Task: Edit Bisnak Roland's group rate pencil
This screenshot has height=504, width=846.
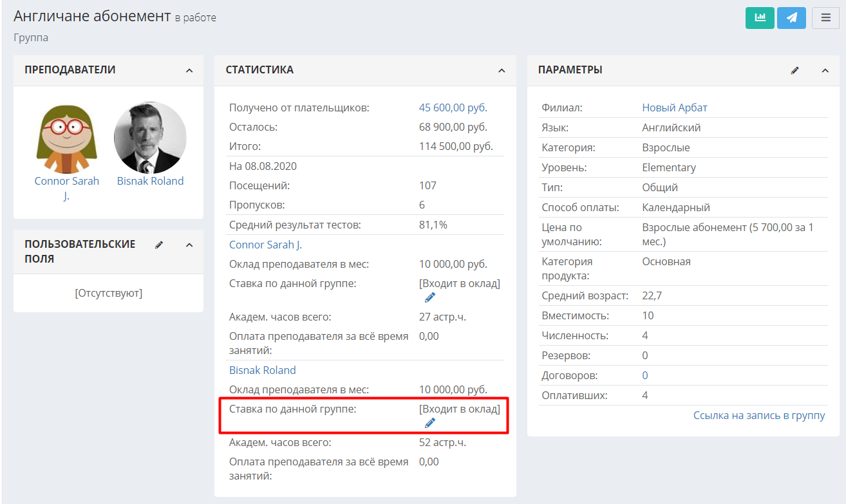Action: 430,423
